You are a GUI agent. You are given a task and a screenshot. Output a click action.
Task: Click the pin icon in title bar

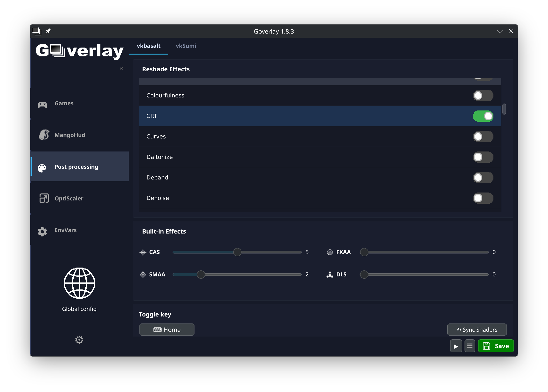[x=48, y=31]
